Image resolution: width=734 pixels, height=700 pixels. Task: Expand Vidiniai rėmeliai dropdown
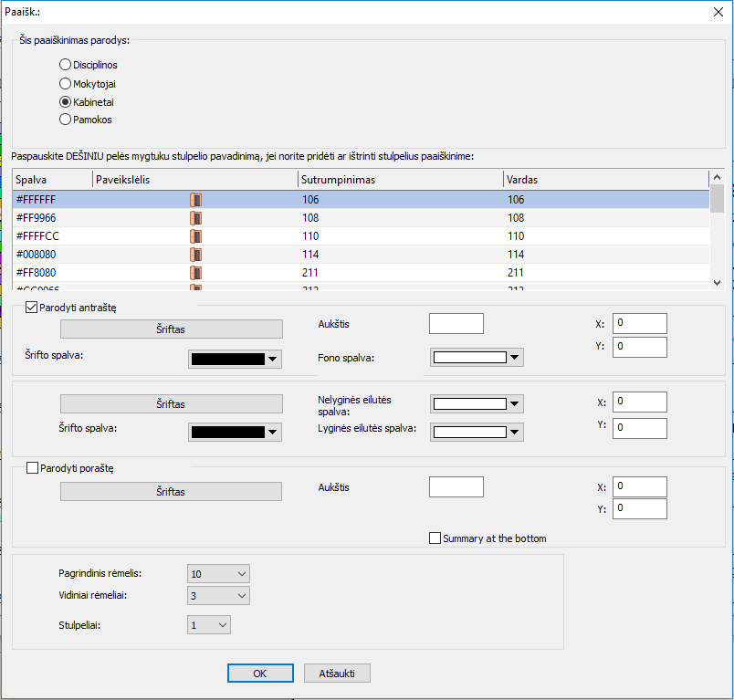tap(217, 596)
